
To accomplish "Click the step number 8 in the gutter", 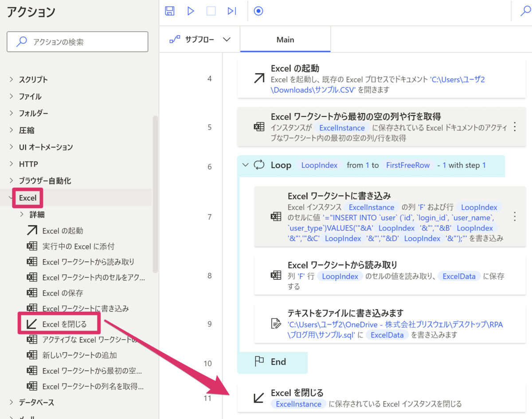I will (210, 276).
